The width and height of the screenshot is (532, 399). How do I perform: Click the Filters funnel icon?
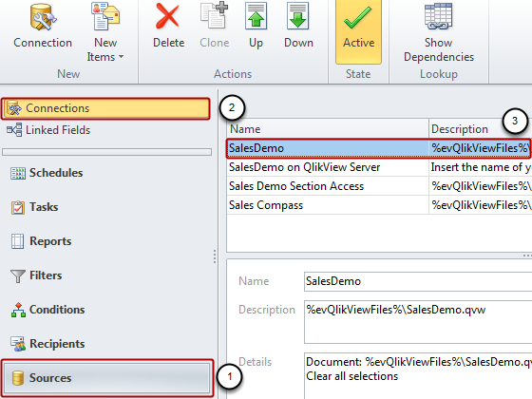(18, 275)
